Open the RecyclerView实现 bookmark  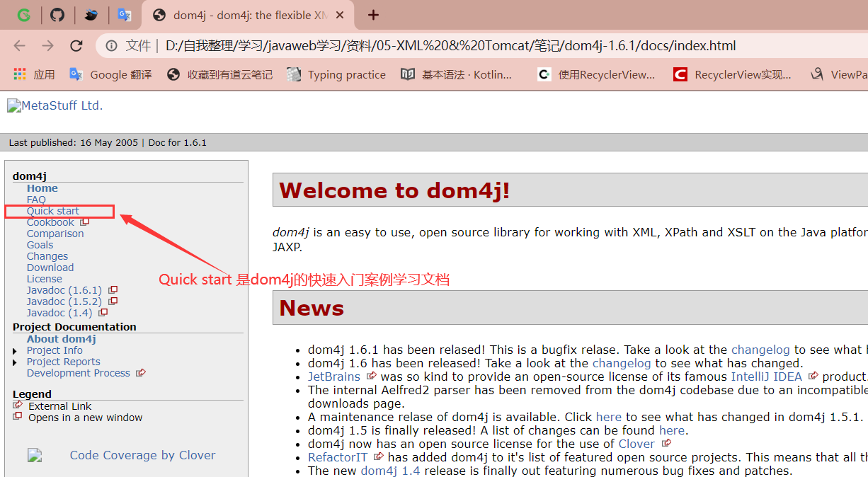(x=732, y=74)
